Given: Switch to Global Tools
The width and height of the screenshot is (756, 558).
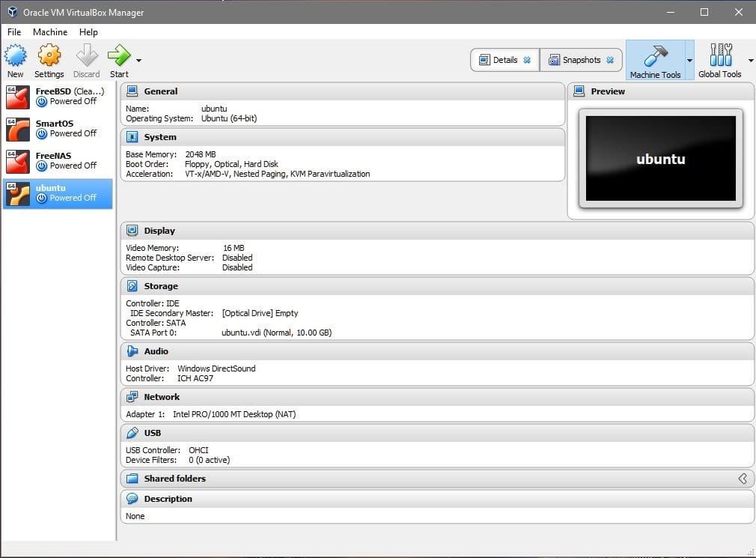Looking at the screenshot, I should (x=720, y=60).
